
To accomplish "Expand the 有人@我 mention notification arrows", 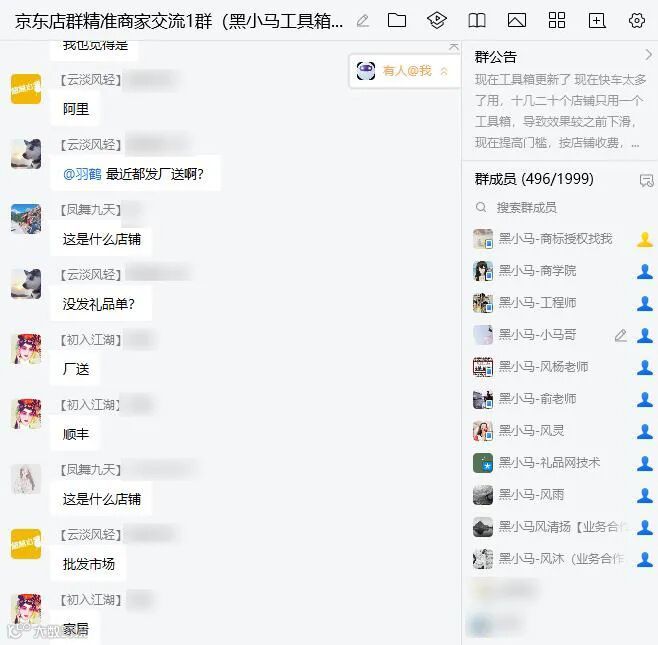I will coord(444,71).
